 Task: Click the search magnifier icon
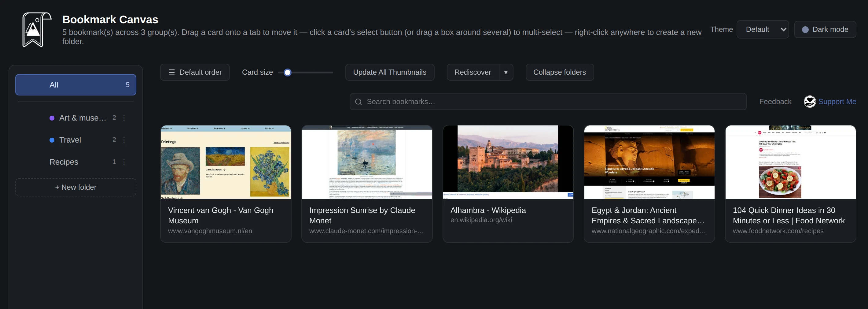coord(358,102)
